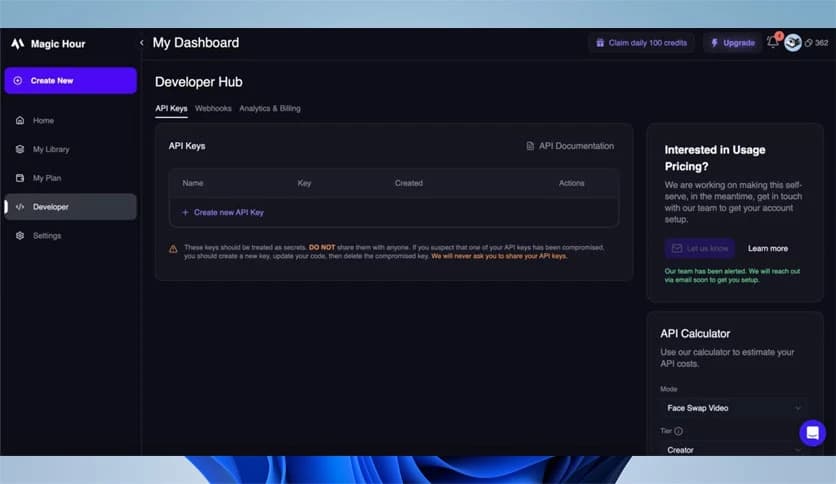The height and width of the screenshot is (484, 836).
Task: Click the API Calculator heading
Action: point(695,334)
